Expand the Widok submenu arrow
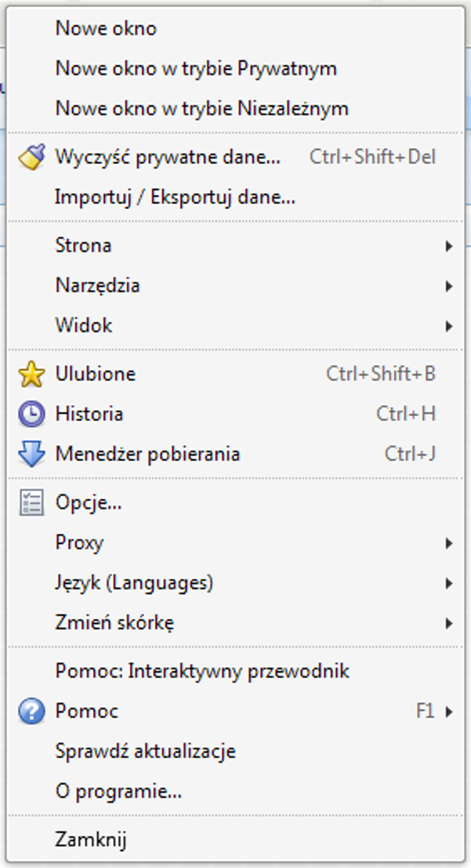471x868 pixels. 450,326
